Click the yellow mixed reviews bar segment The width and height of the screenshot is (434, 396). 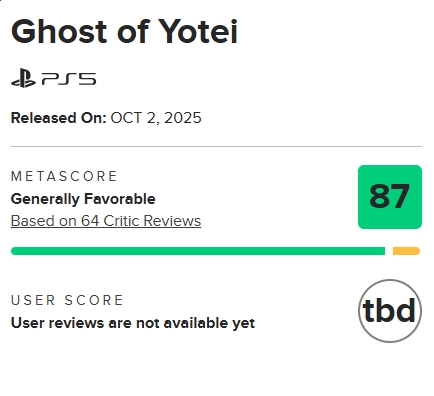tap(406, 251)
